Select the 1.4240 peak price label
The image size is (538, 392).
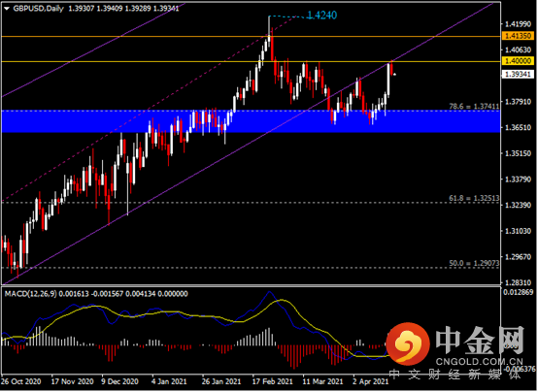tap(321, 16)
